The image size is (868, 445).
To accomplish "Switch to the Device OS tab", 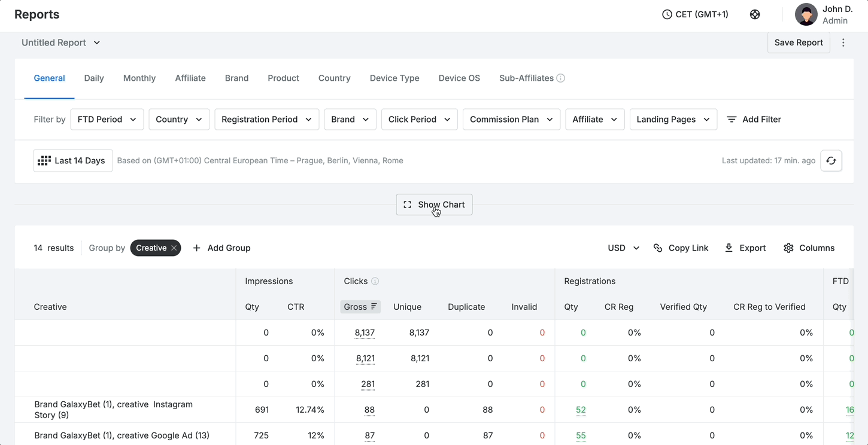I will (x=459, y=78).
